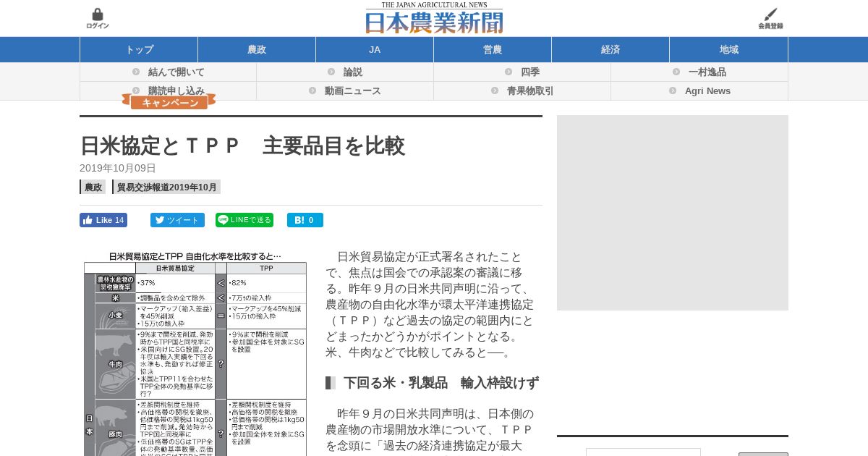Open the 営農 navigation tab

(493, 50)
